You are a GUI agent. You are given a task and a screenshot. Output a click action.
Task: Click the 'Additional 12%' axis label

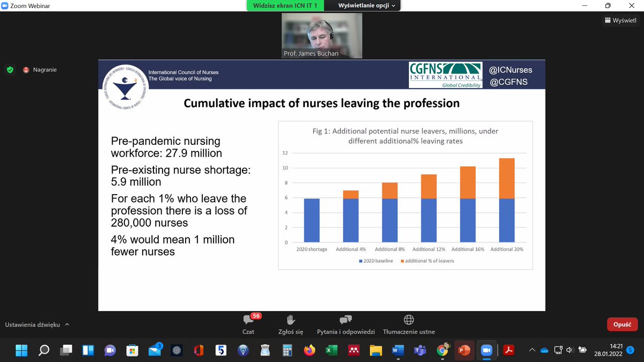429,249
